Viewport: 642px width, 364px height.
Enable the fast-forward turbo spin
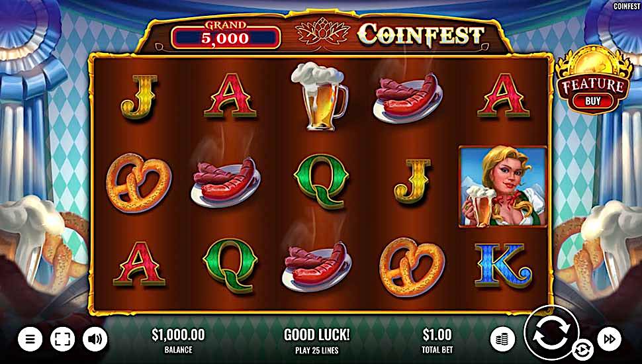(610, 339)
